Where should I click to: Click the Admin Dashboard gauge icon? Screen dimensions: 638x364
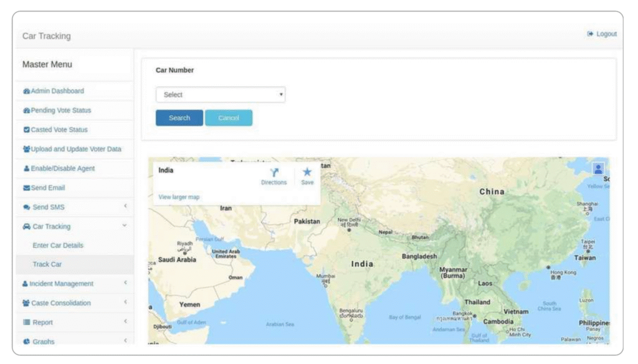[x=26, y=91]
